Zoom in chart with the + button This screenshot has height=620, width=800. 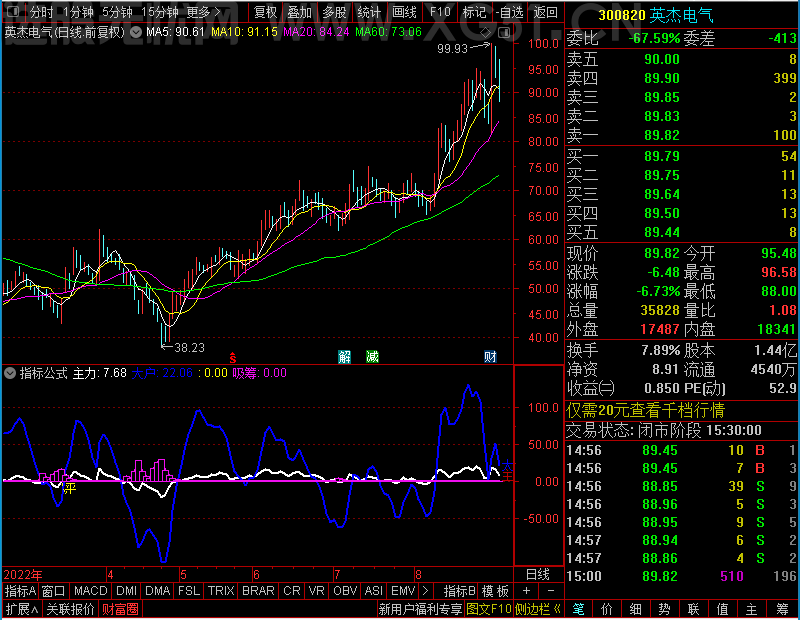click(527, 591)
